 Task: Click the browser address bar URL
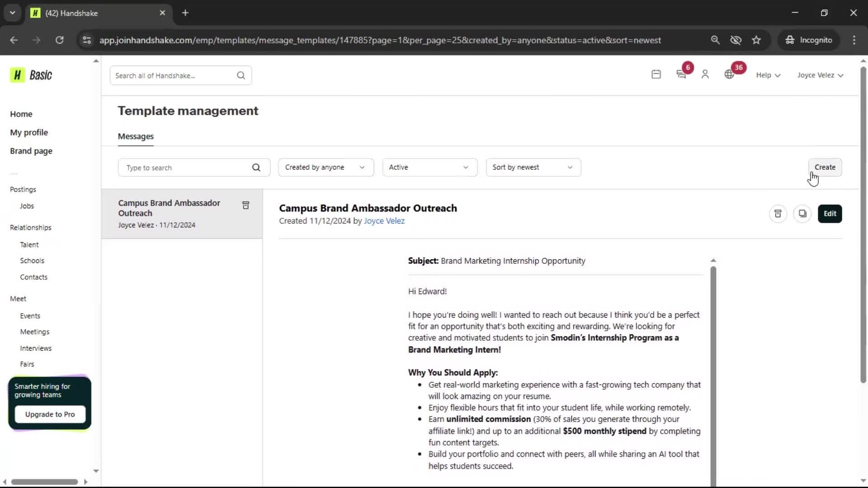[x=380, y=40]
